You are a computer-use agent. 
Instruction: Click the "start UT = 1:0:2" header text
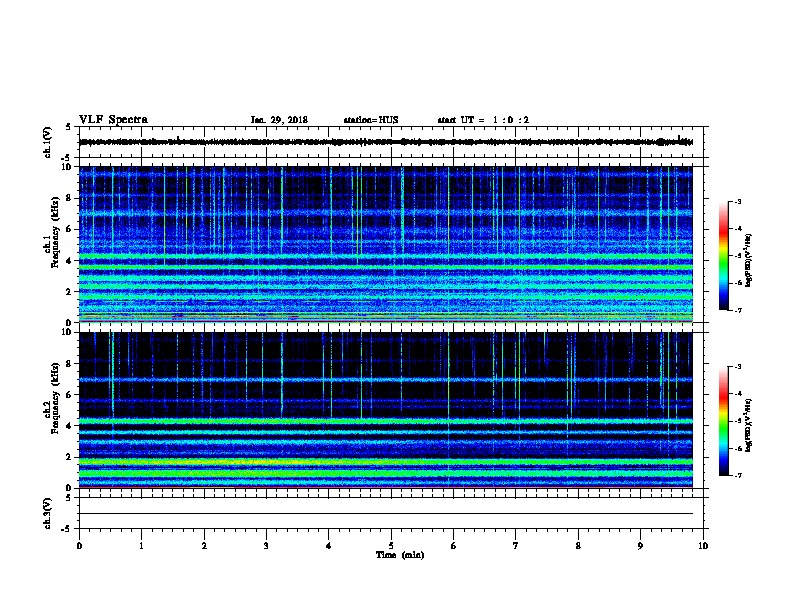point(483,120)
